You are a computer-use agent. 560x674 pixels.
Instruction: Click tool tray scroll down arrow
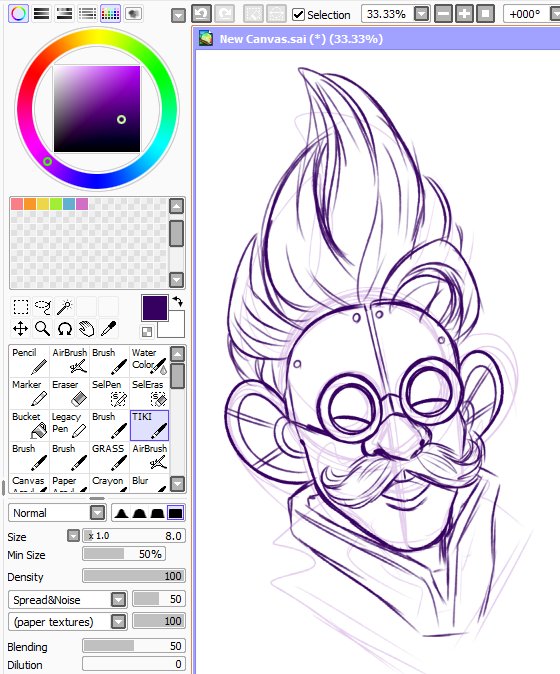pos(177,484)
